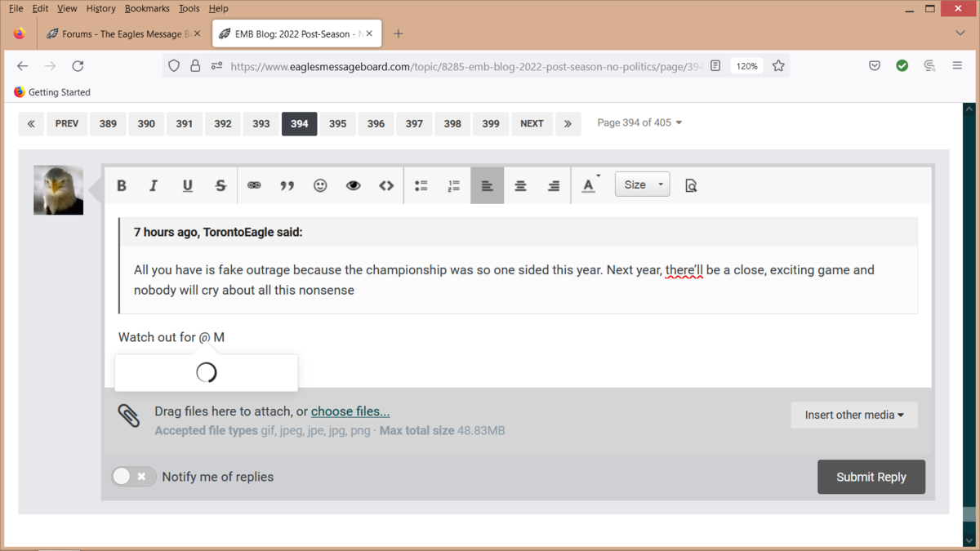Toggle Notify me of replies switch
Image resolution: width=980 pixels, height=551 pixels.
[133, 477]
